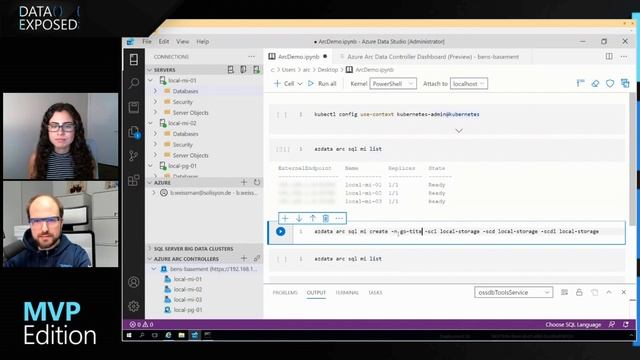
Task: Toggle output panel scroll lock
Action: (x=579, y=292)
